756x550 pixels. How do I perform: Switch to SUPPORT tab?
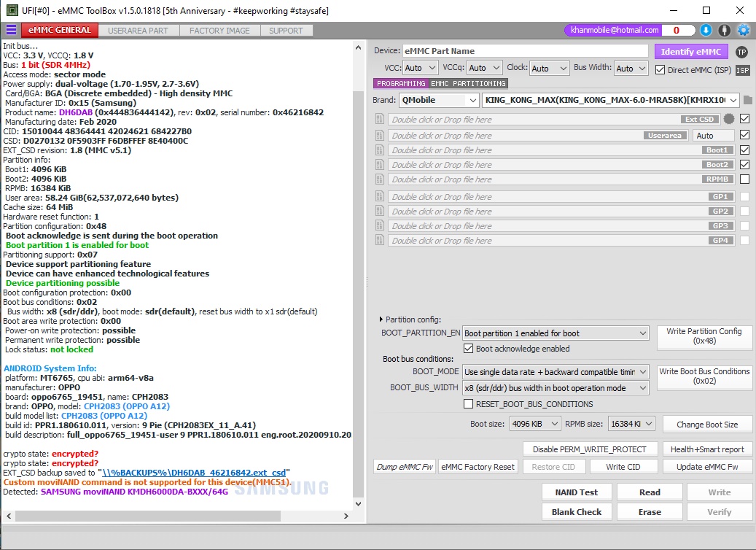[x=287, y=31]
